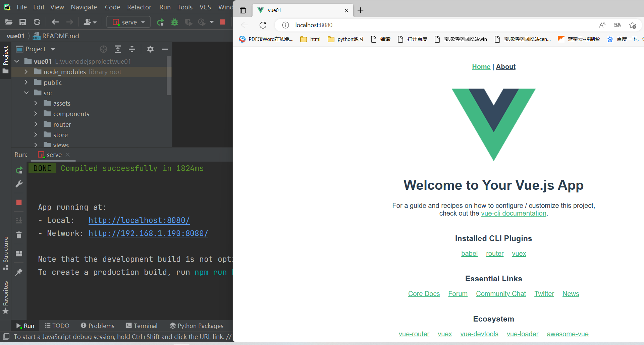Click the Save All disk icon
The image size is (644, 345).
click(x=22, y=22)
